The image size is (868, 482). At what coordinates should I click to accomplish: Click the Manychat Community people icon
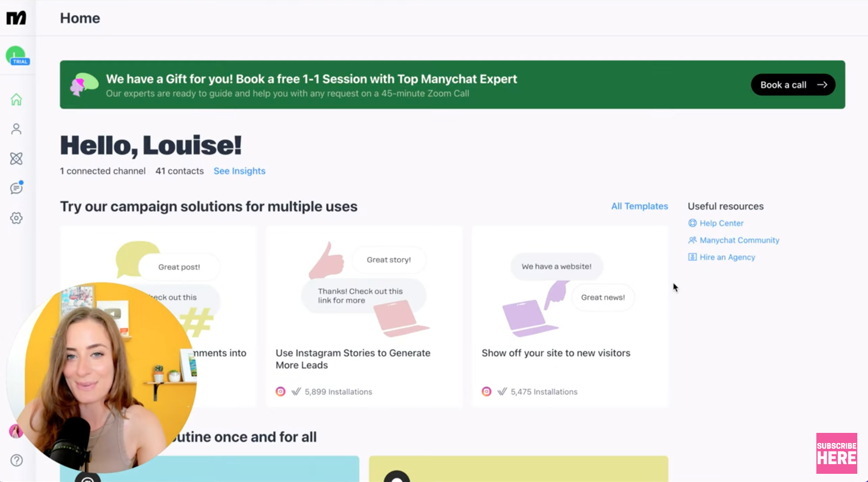point(692,240)
